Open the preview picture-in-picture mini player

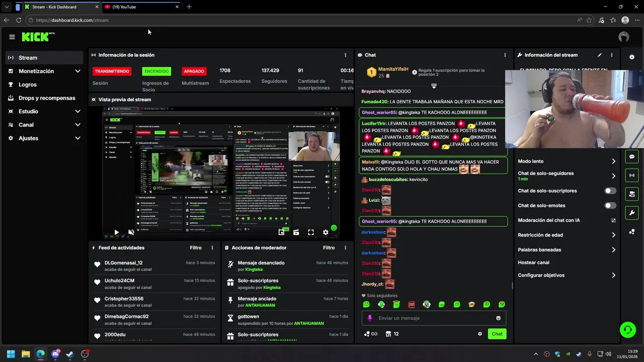click(281, 232)
